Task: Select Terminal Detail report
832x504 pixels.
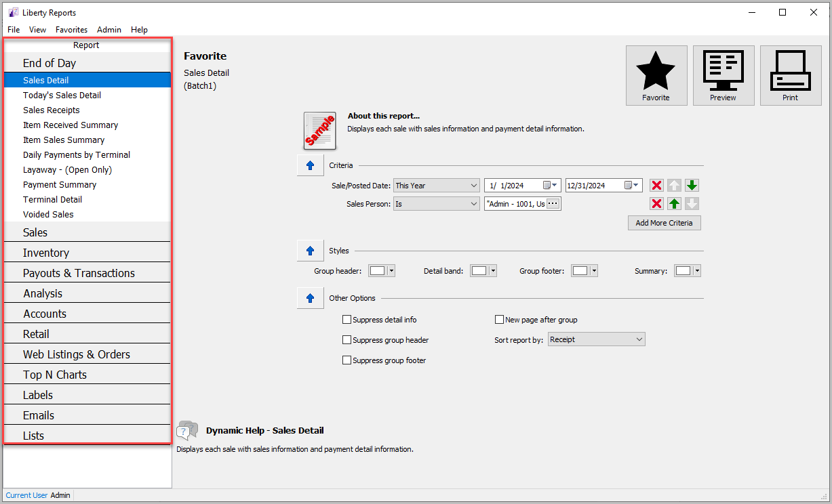Action: pos(87,199)
